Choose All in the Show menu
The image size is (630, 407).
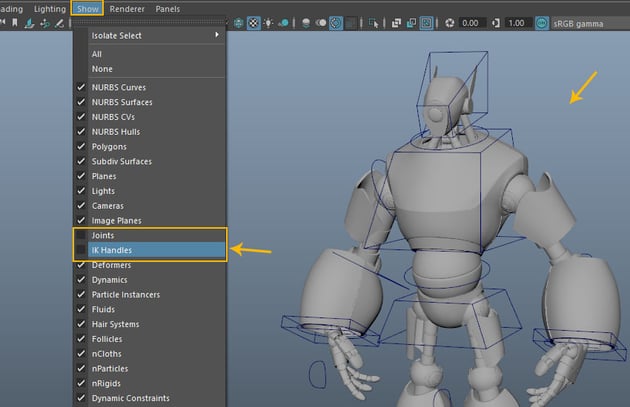click(x=97, y=54)
